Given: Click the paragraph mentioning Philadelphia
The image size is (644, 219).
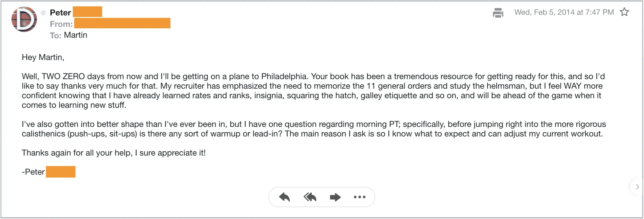Looking at the screenshot, I should (x=312, y=90).
